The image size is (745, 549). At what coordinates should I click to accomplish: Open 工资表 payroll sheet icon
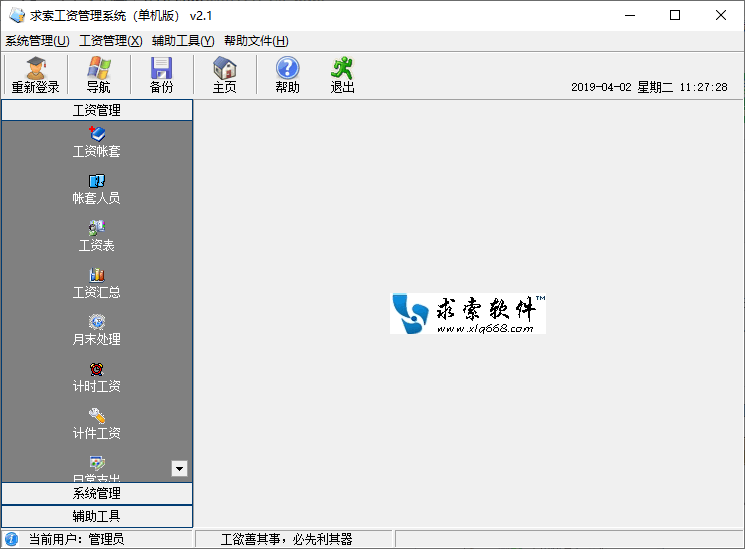[x=96, y=236]
